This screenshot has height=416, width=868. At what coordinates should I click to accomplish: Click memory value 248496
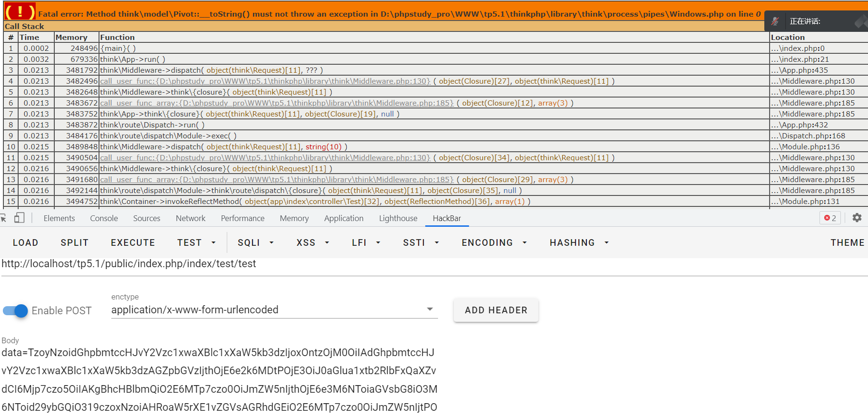coord(84,48)
